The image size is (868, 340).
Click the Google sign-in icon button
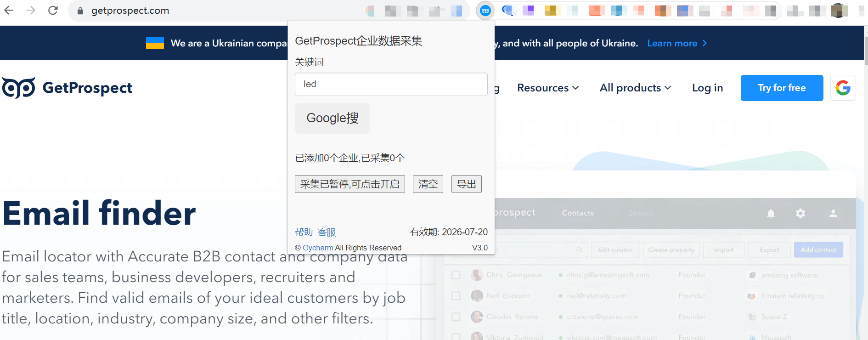[x=843, y=88]
